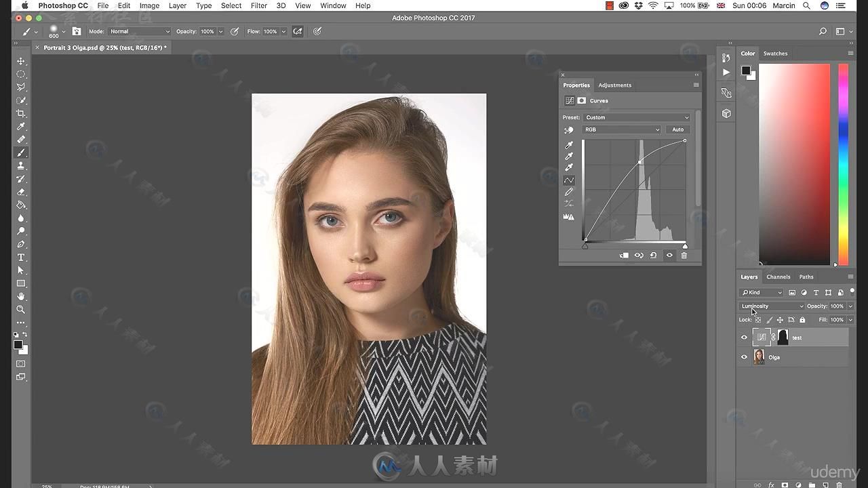Select the Quick Selection tool
Viewport: 868px width, 488px height.
click(21, 100)
